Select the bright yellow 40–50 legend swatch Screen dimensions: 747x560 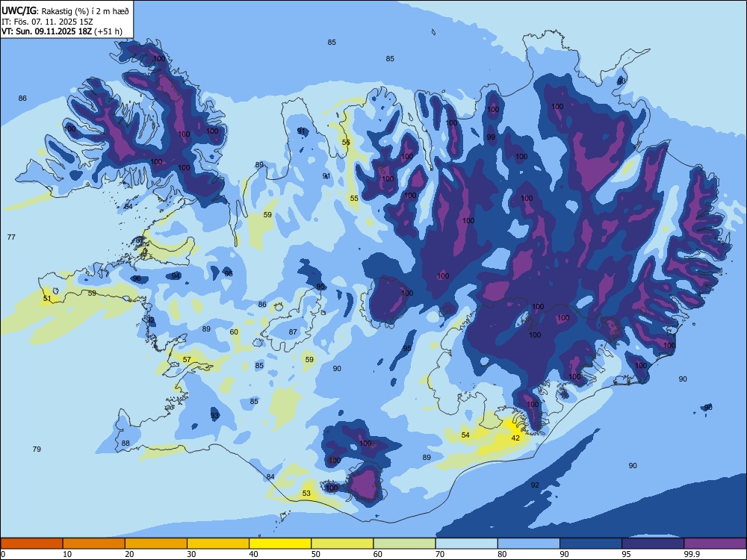[x=280, y=544]
